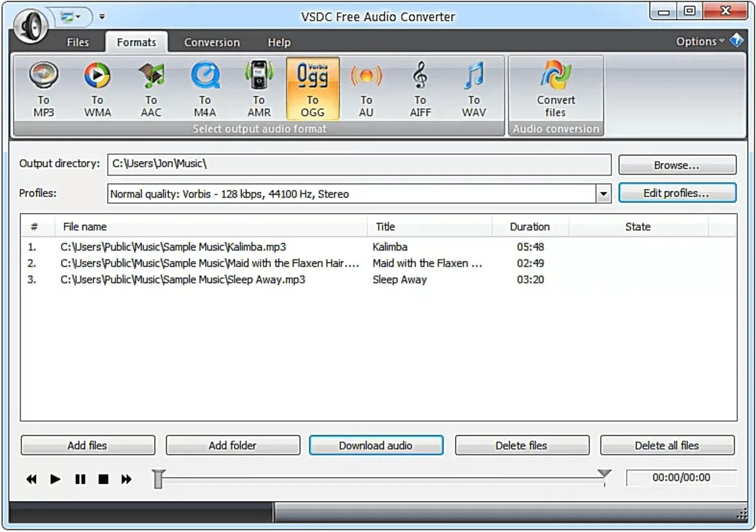Click the Browse... button
The width and height of the screenshot is (756, 532).
click(677, 165)
